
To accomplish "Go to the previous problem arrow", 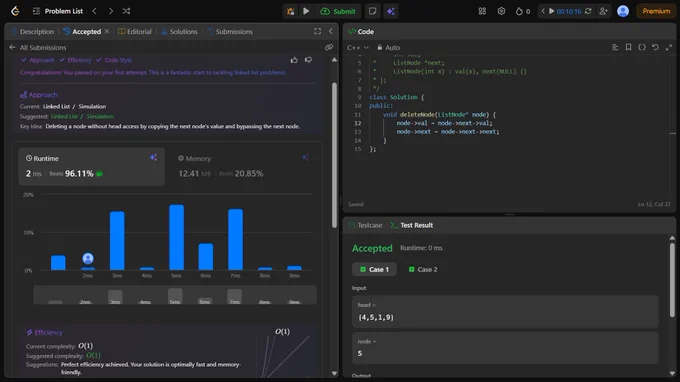I will pyautogui.click(x=95, y=11).
